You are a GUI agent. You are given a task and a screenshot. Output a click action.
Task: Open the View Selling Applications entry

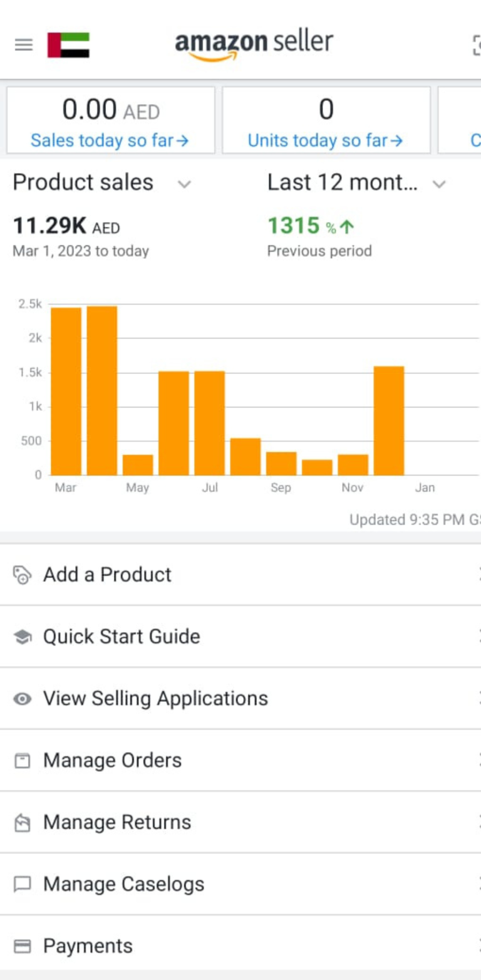tap(240, 699)
